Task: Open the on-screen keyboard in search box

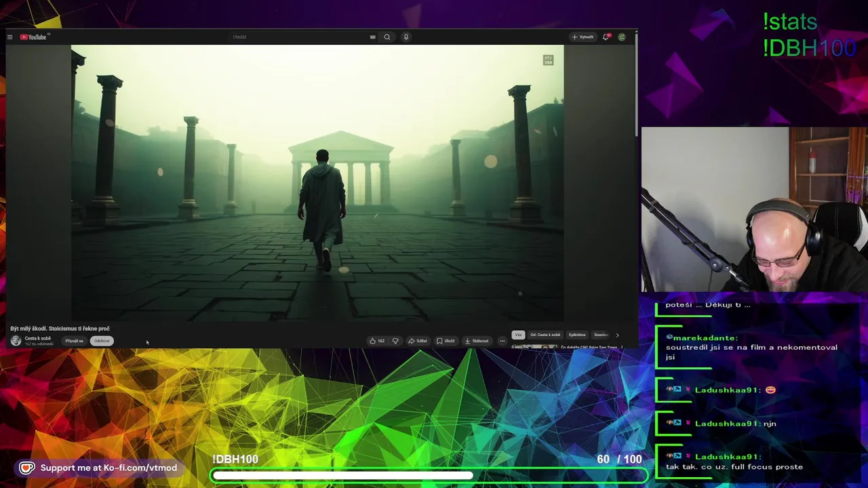Action: coord(372,37)
